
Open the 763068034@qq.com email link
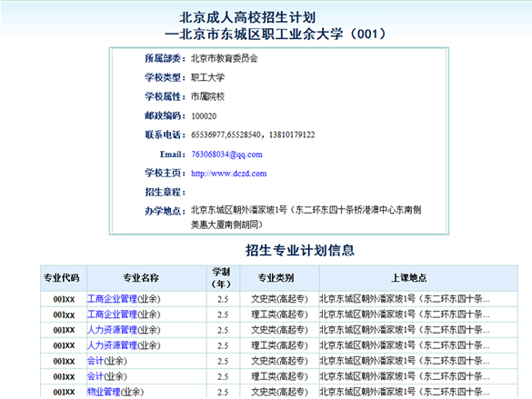tap(226, 155)
